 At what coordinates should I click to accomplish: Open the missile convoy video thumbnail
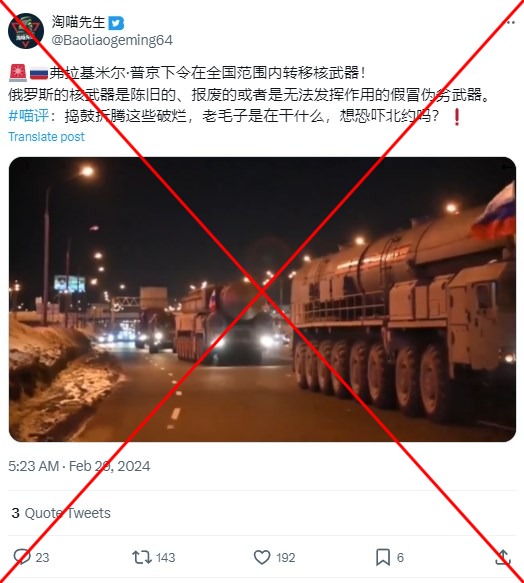pos(262,299)
